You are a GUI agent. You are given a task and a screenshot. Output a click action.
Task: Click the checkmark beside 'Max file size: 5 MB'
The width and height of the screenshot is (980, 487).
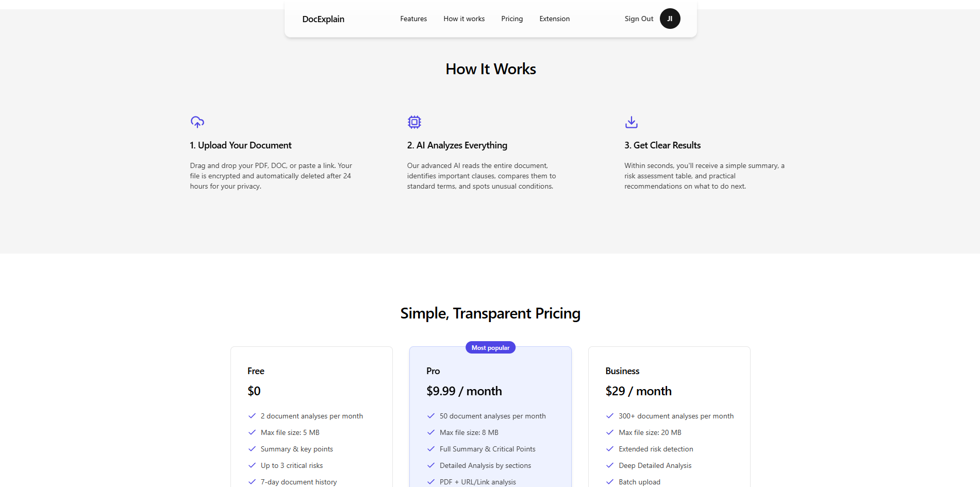tap(252, 432)
